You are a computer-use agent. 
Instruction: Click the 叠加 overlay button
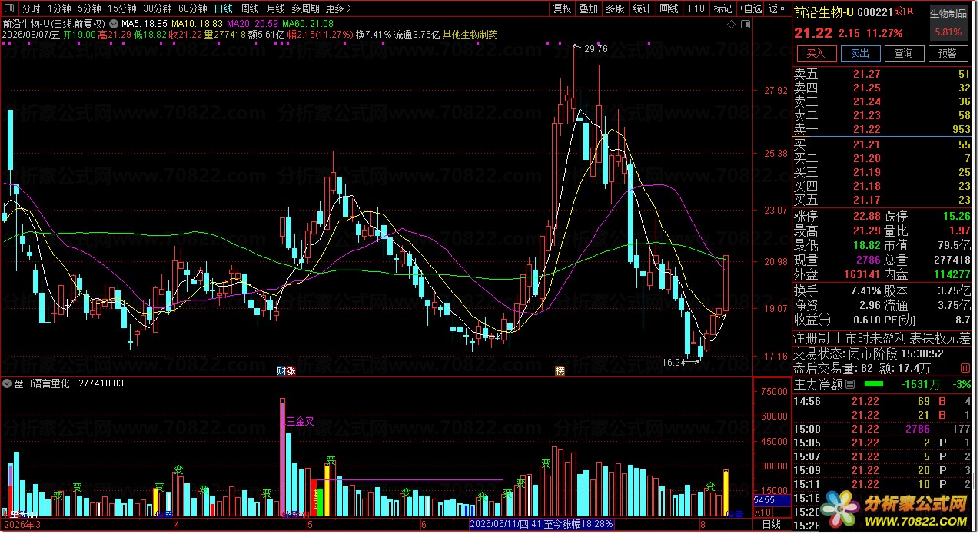(x=589, y=9)
